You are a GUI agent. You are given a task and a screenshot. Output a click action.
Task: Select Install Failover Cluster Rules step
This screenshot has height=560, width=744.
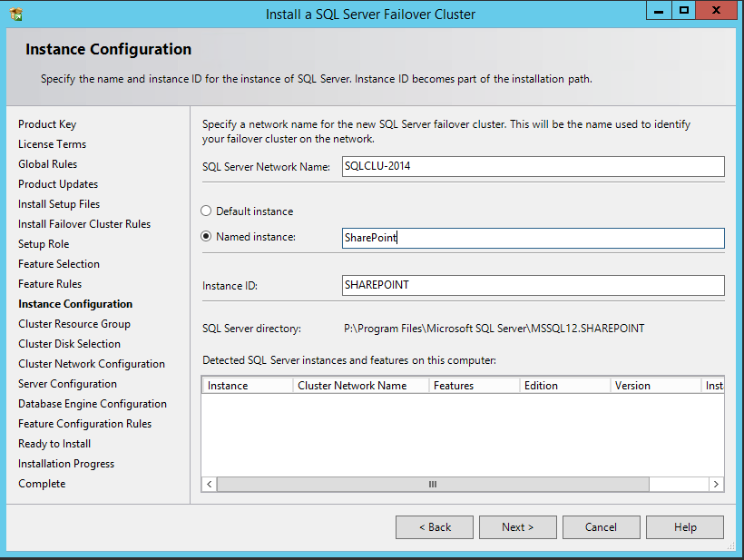pos(84,224)
